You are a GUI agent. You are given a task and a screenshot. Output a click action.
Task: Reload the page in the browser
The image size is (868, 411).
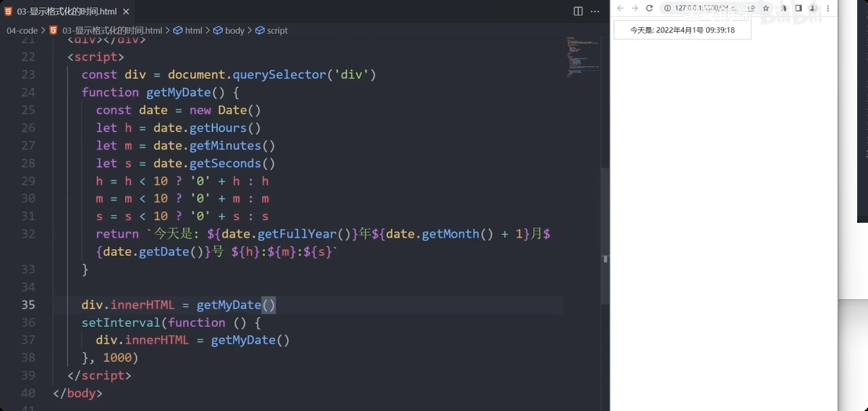click(x=649, y=8)
